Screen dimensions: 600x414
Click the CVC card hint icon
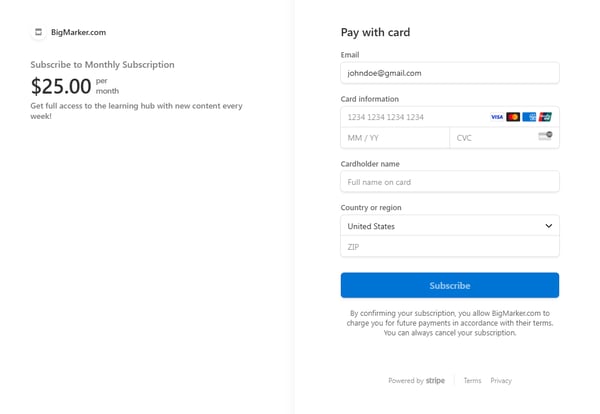pos(545,136)
